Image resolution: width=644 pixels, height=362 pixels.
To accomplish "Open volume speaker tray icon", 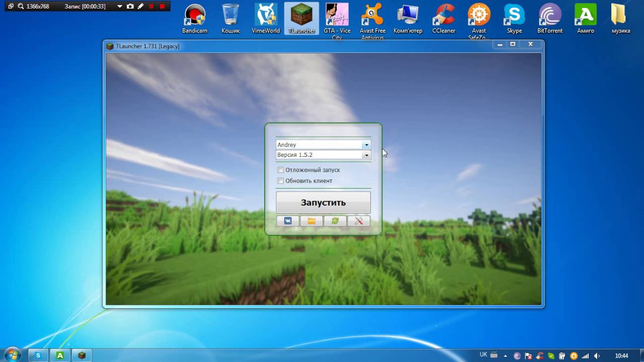I will coord(597,356).
